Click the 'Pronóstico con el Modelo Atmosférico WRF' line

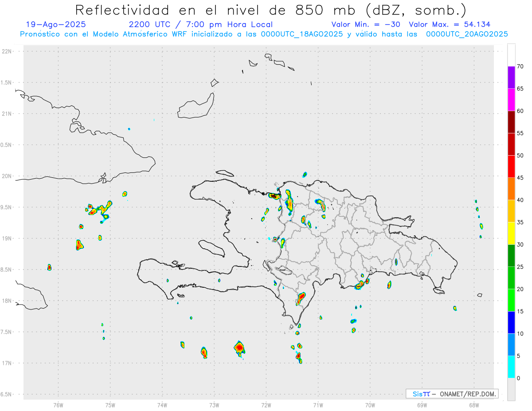(x=264, y=34)
